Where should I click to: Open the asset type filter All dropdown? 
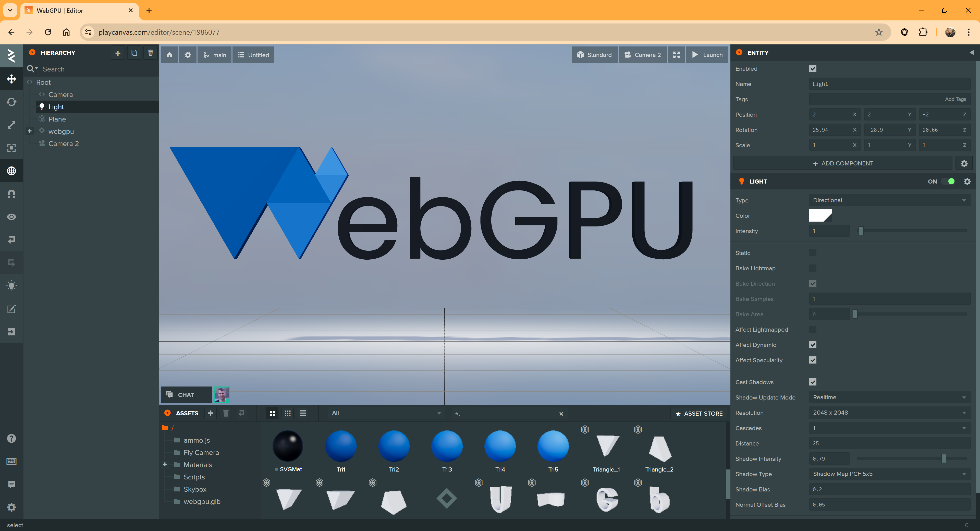tap(386, 413)
